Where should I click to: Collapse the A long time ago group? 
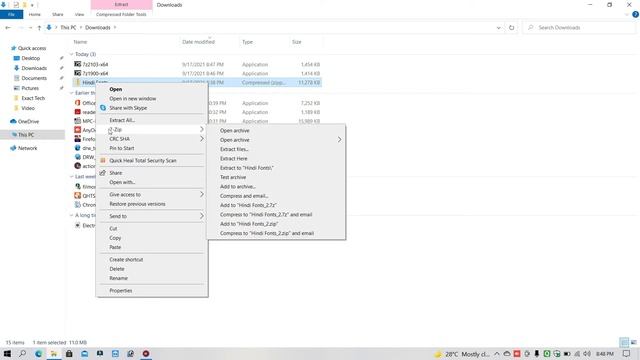[x=71, y=215]
